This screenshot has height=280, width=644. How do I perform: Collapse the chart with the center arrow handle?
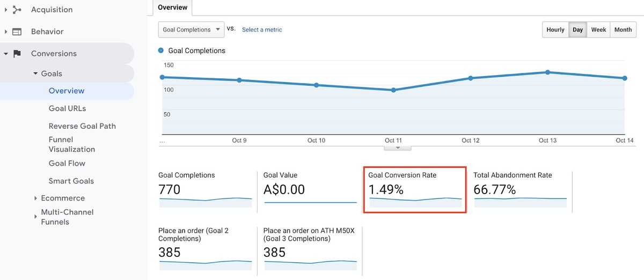point(398,147)
